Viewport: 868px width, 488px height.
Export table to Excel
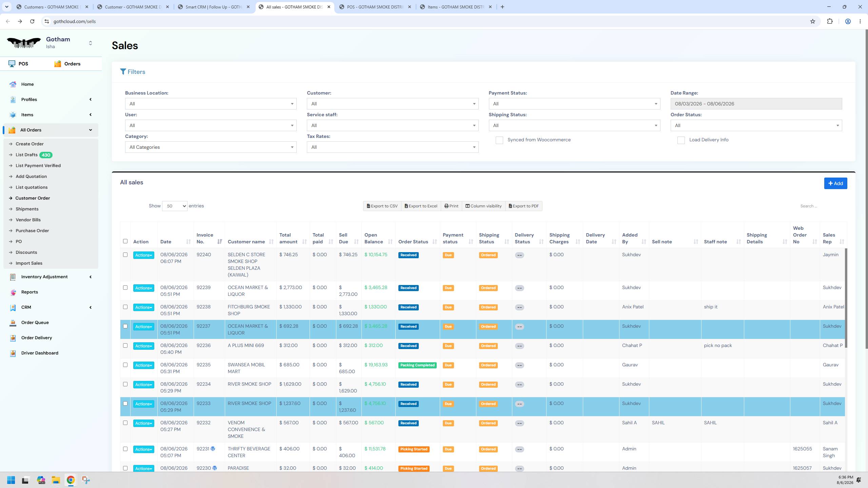[x=421, y=206]
